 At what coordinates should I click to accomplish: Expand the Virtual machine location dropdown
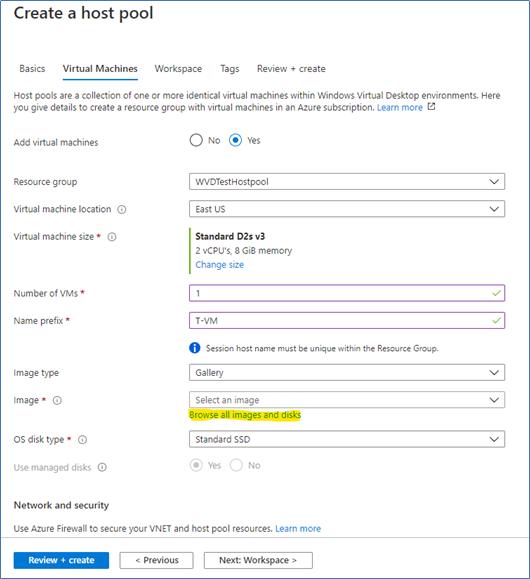point(347,209)
